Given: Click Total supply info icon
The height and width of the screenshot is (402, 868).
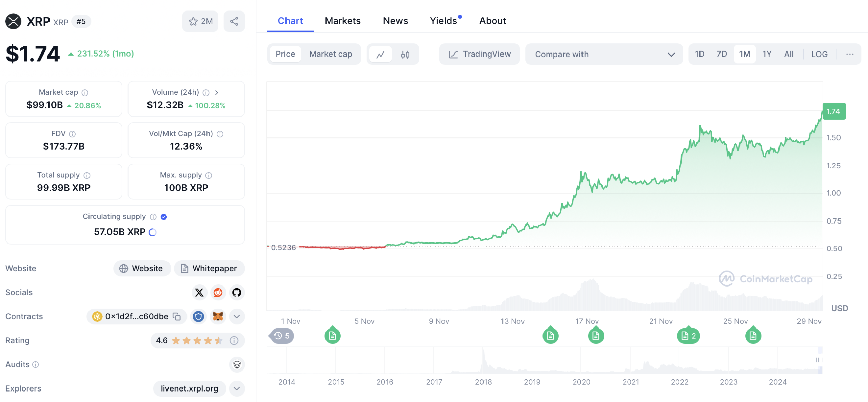Looking at the screenshot, I should pos(87,175).
